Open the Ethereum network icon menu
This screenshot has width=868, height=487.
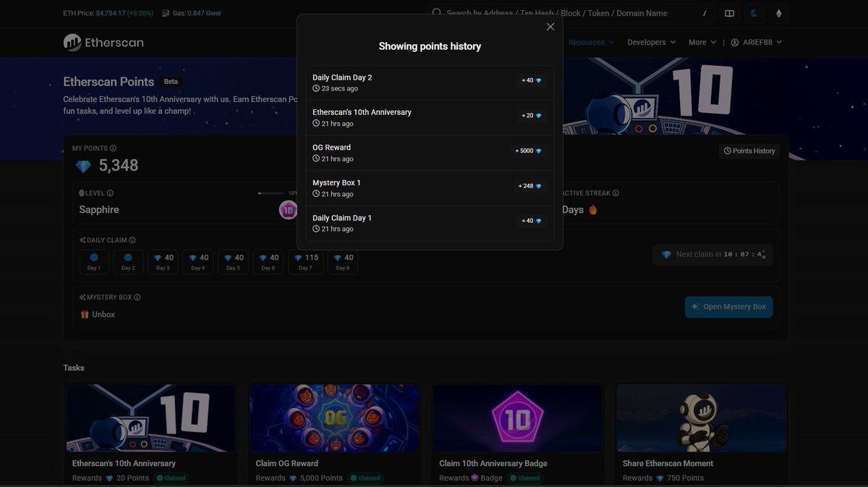(779, 13)
